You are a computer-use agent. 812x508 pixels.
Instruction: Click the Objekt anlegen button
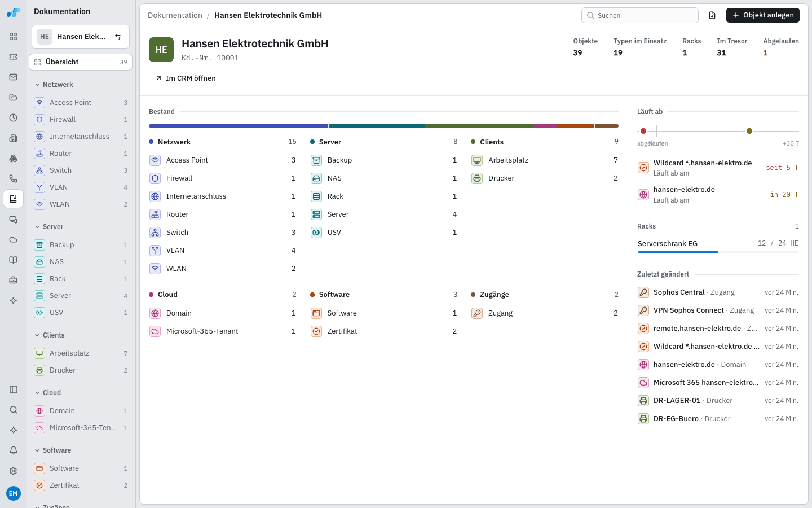pyautogui.click(x=763, y=15)
